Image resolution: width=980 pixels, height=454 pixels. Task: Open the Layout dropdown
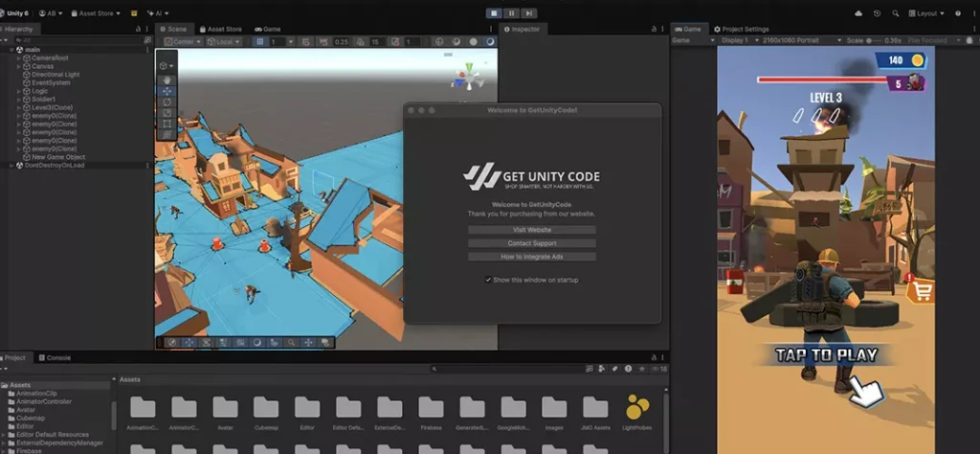coord(925,13)
